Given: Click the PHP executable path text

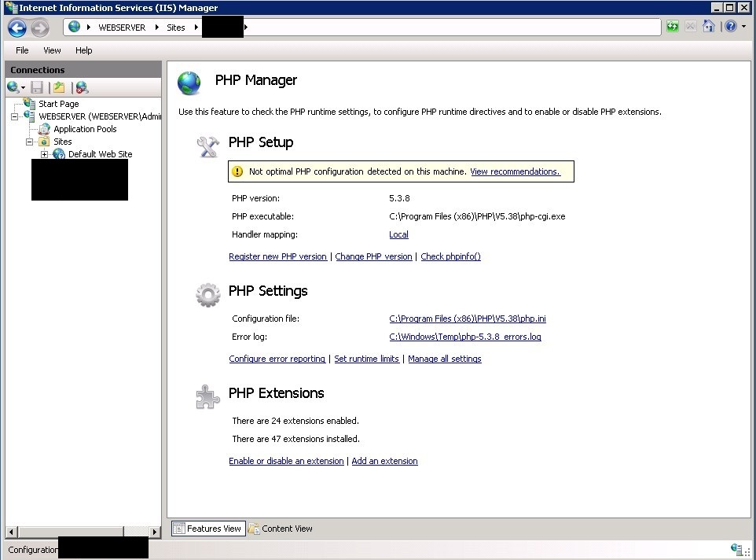Looking at the screenshot, I should click(x=477, y=216).
